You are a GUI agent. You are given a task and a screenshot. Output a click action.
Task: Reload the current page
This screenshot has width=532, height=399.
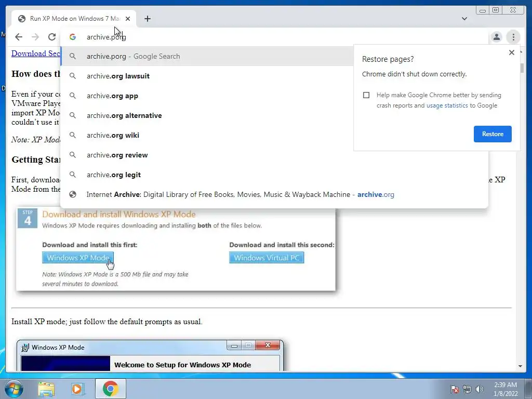pyautogui.click(x=52, y=37)
